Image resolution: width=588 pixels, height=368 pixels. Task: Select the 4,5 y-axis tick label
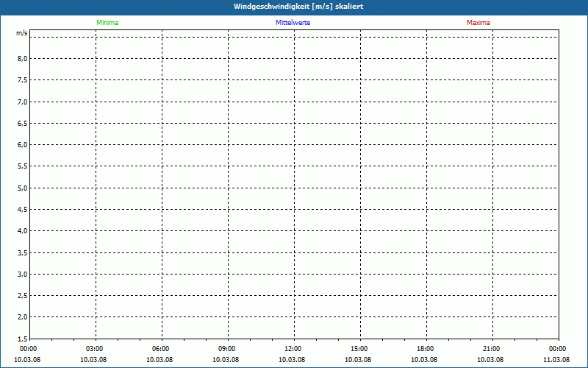22,209
